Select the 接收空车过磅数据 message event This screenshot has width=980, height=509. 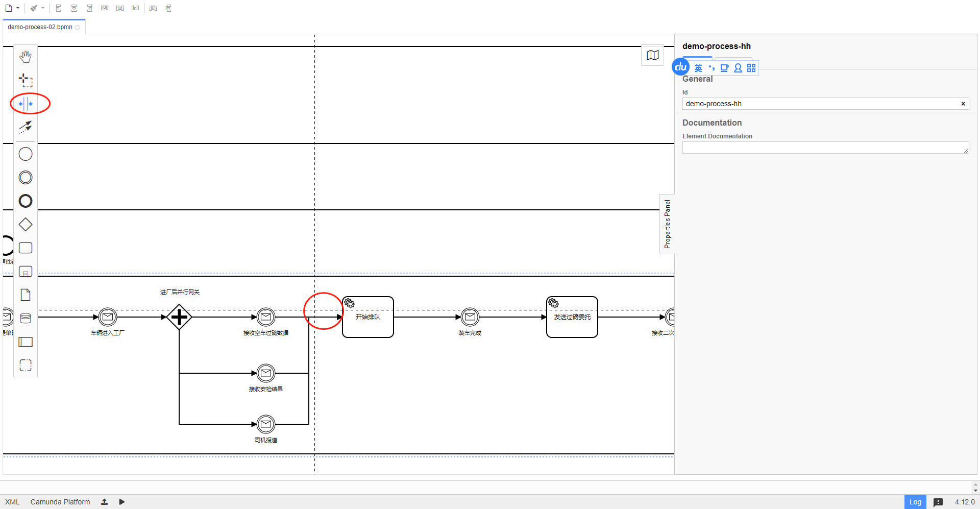(266, 317)
